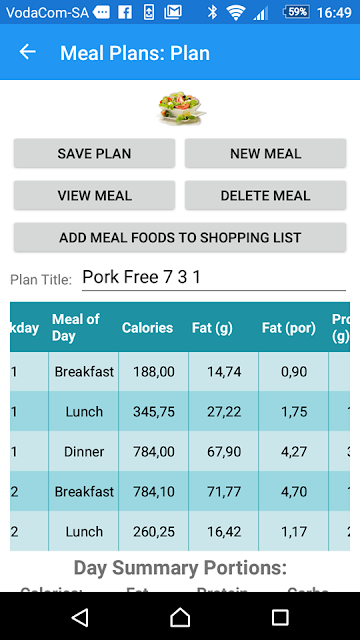Add meal foods to shopping list
The image size is (360, 640).
180,238
